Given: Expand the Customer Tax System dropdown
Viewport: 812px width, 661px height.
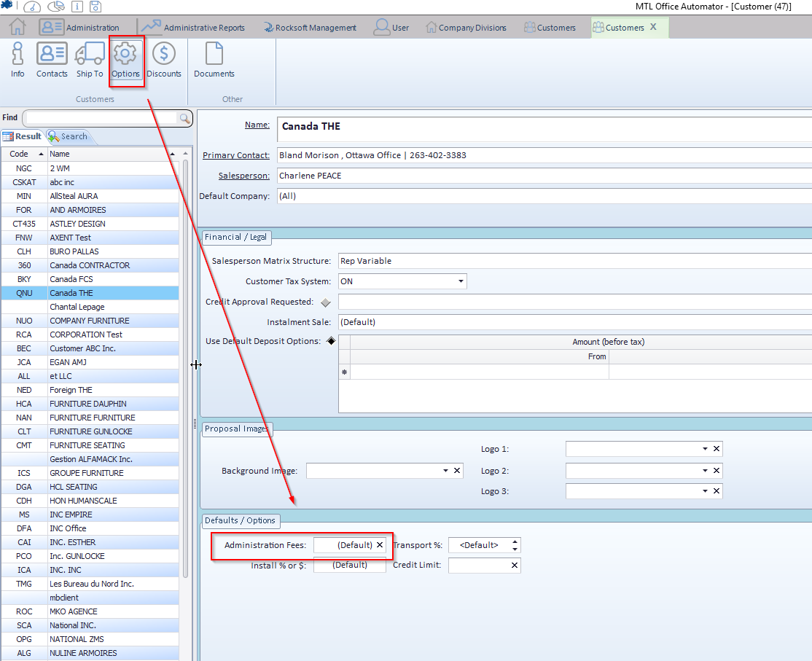Looking at the screenshot, I should (x=461, y=281).
